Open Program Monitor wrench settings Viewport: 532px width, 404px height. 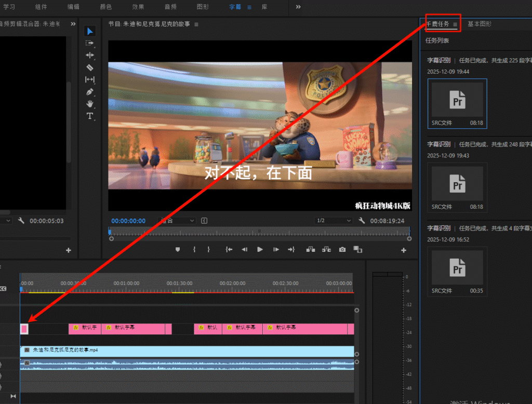click(362, 221)
